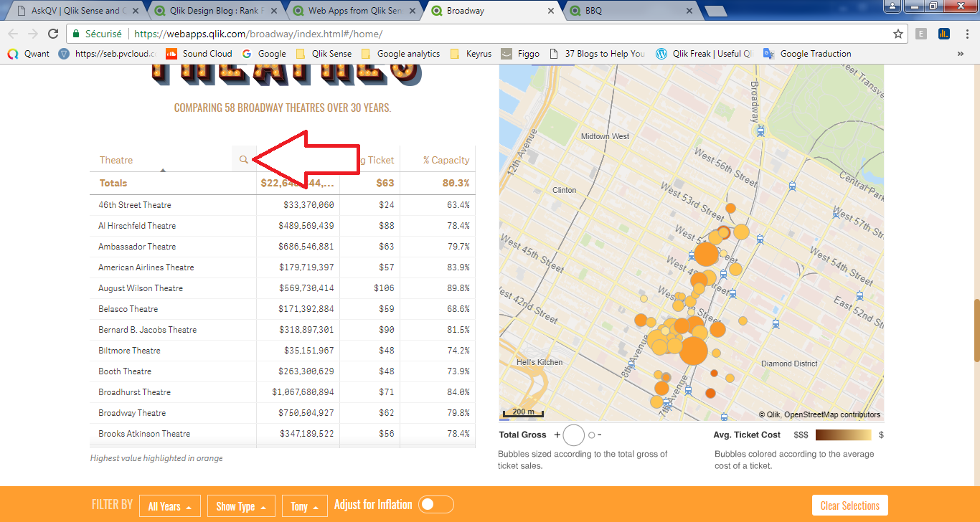The image size is (980, 522).
Task: Toggle the Adjust for Inflation switch
Action: pos(436,505)
